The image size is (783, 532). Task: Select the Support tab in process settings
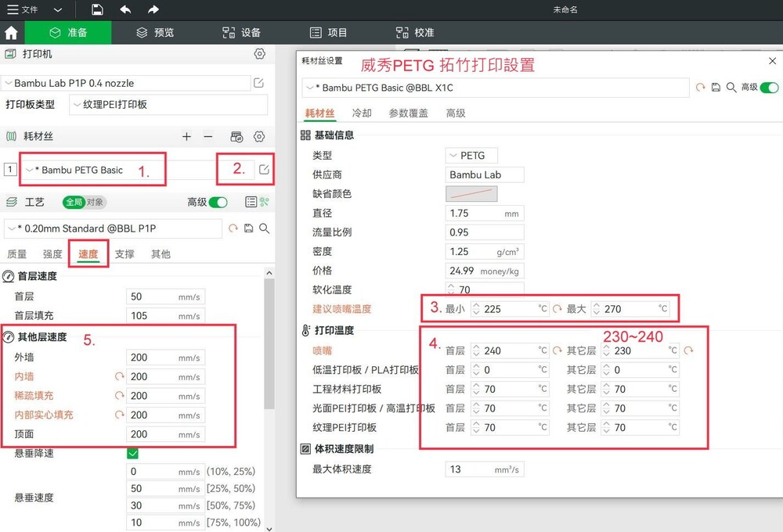coord(124,254)
